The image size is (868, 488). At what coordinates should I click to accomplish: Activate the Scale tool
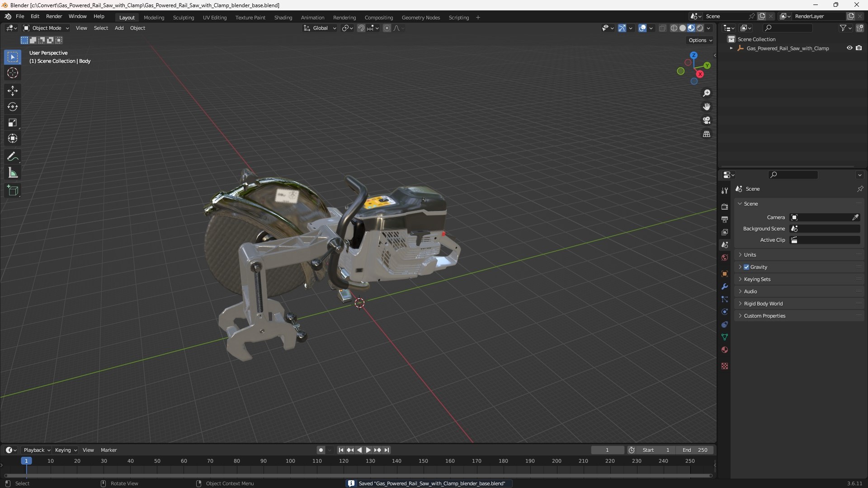pos(13,122)
